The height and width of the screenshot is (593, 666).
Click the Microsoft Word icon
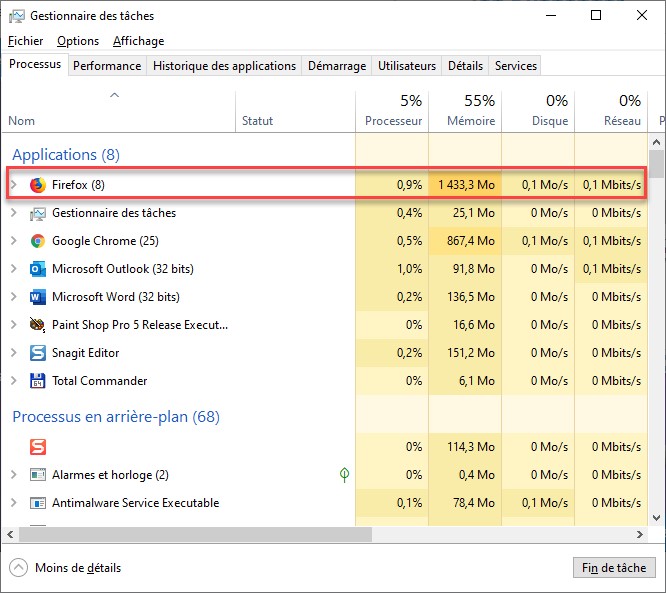pyautogui.click(x=38, y=297)
